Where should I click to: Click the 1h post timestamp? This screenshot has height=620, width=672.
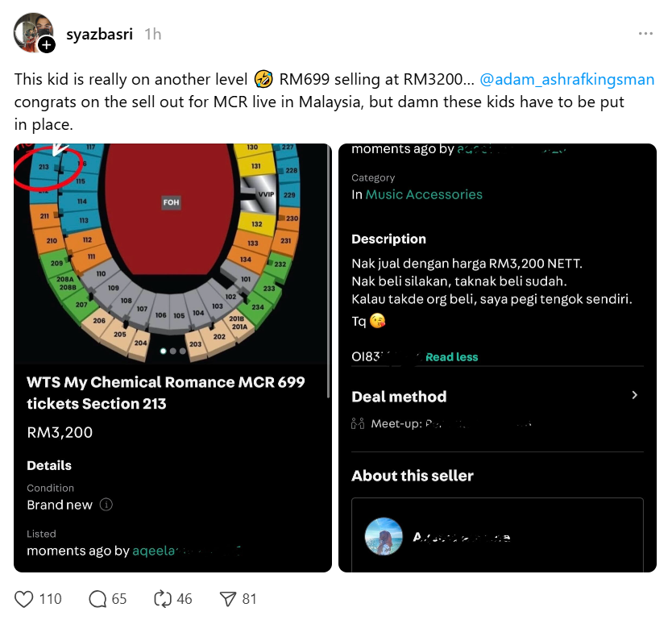(152, 34)
